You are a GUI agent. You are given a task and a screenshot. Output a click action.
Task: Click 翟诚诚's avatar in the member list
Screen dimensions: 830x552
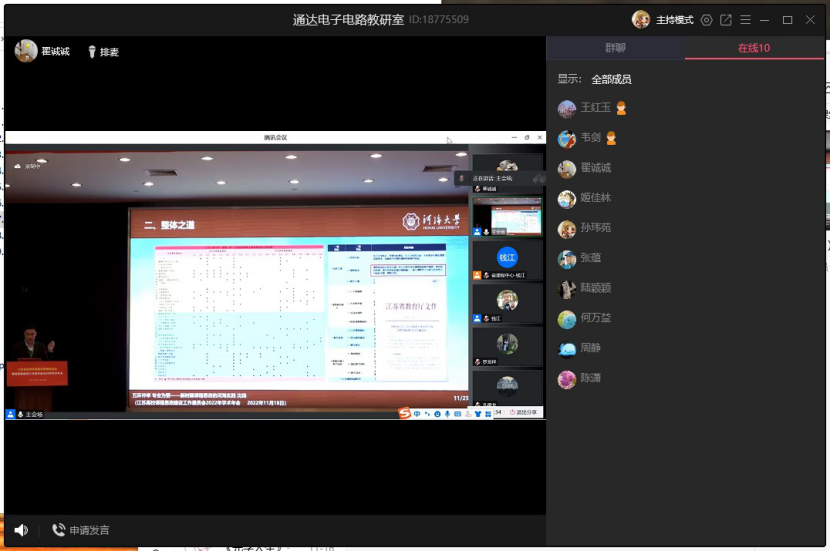[566, 169]
